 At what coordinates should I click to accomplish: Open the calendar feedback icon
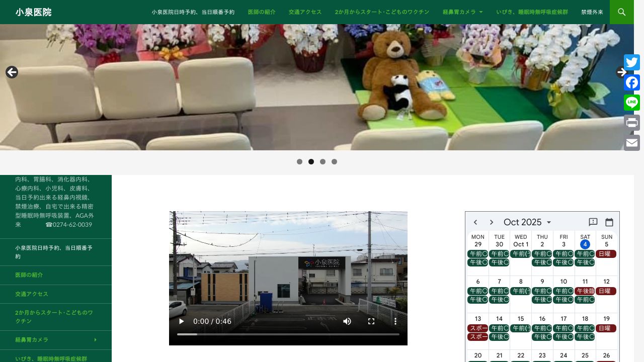pos(593,222)
